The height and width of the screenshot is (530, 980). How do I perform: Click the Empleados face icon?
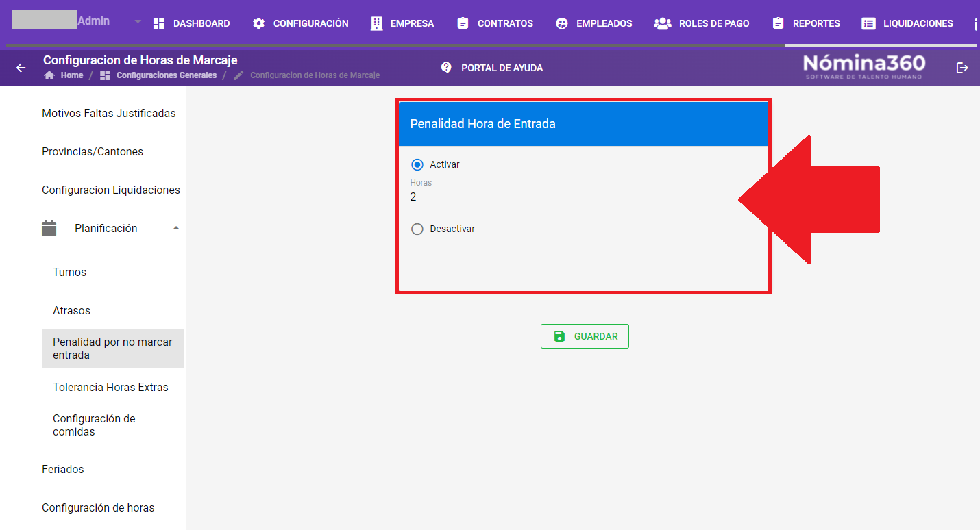pos(562,23)
